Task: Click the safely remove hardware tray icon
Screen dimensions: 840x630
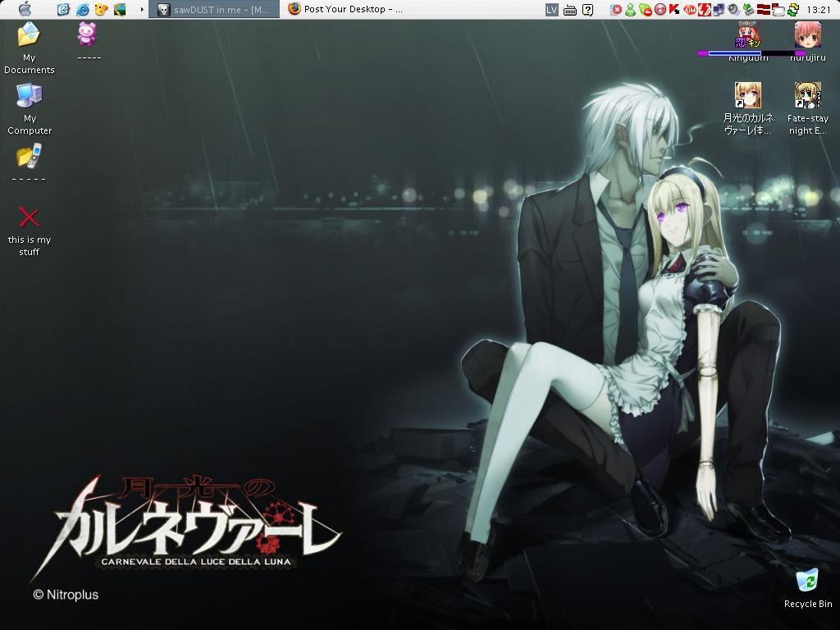Action: coord(748,10)
